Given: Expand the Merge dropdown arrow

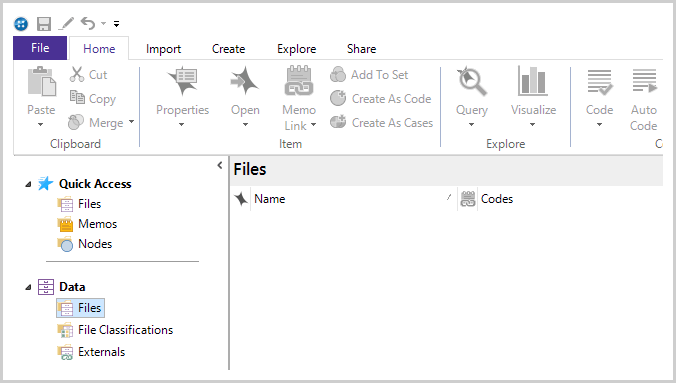Looking at the screenshot, I should (x=131, y=122).
